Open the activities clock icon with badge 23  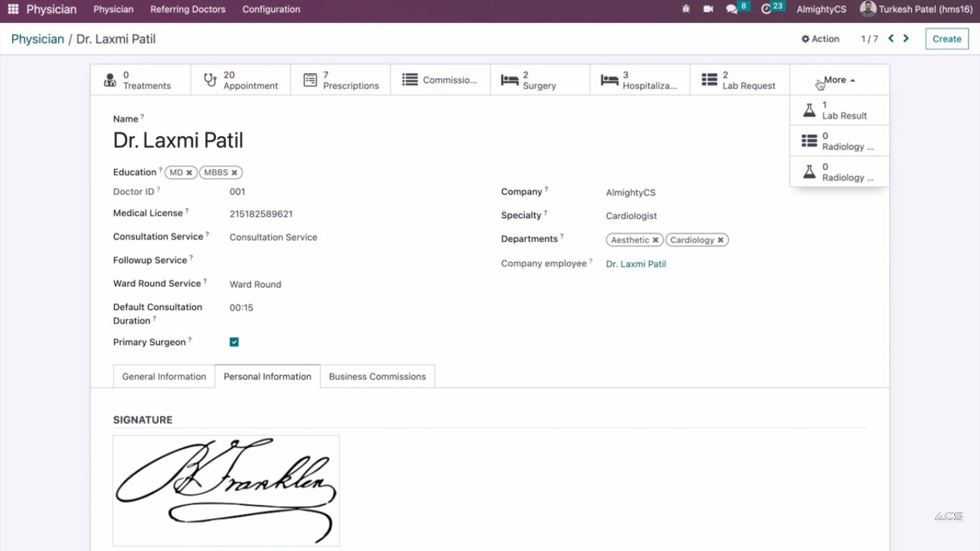pyautogui.click(x=766, y=9)
